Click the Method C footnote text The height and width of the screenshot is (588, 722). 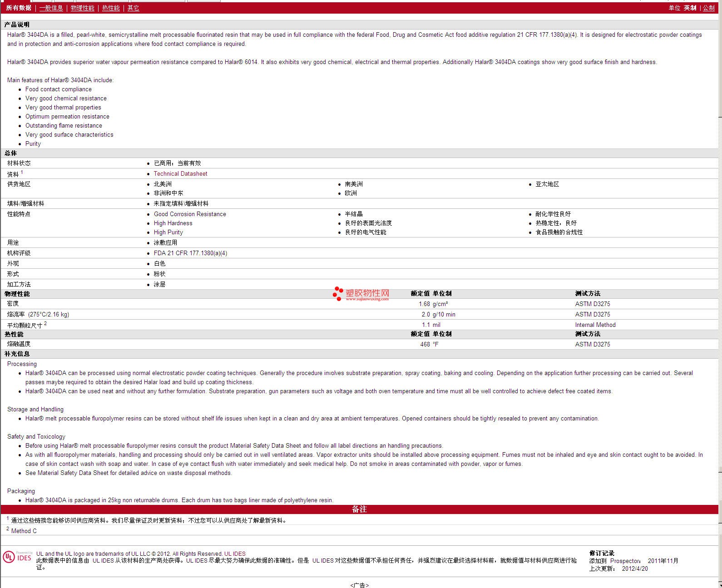click(24, 531)
